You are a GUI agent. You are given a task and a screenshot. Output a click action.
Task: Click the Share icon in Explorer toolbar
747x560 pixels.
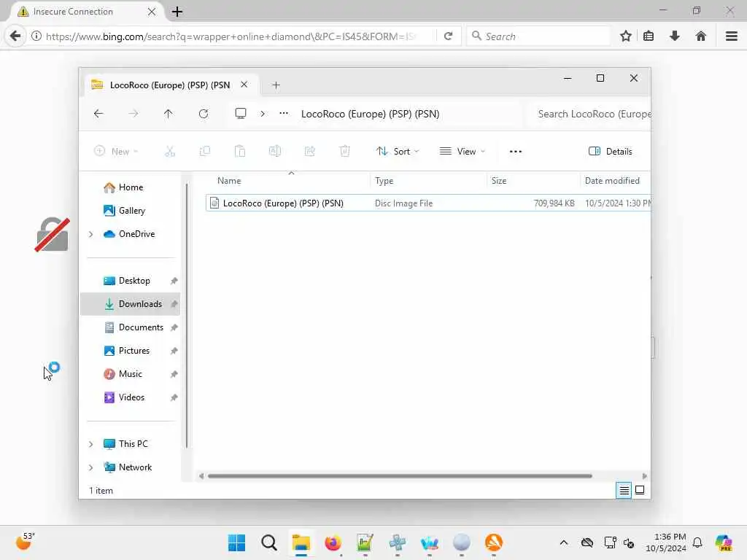click(309, 152)
